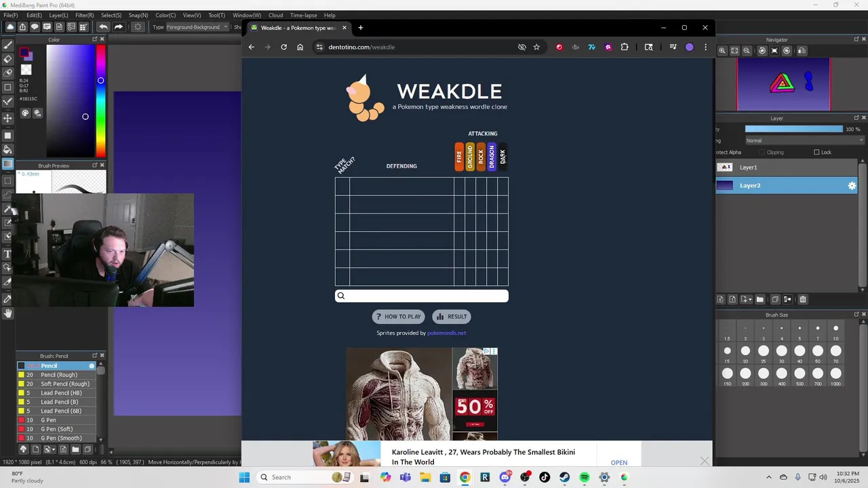Swap to the transparent color swatch
Screen dimensions: 868x488
(x=26, y=69)
